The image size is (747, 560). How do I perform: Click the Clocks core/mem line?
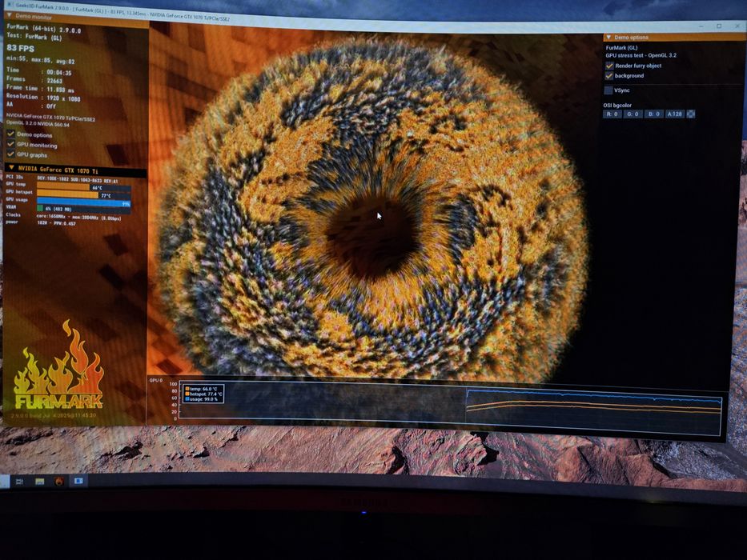(x=78, y=218)
